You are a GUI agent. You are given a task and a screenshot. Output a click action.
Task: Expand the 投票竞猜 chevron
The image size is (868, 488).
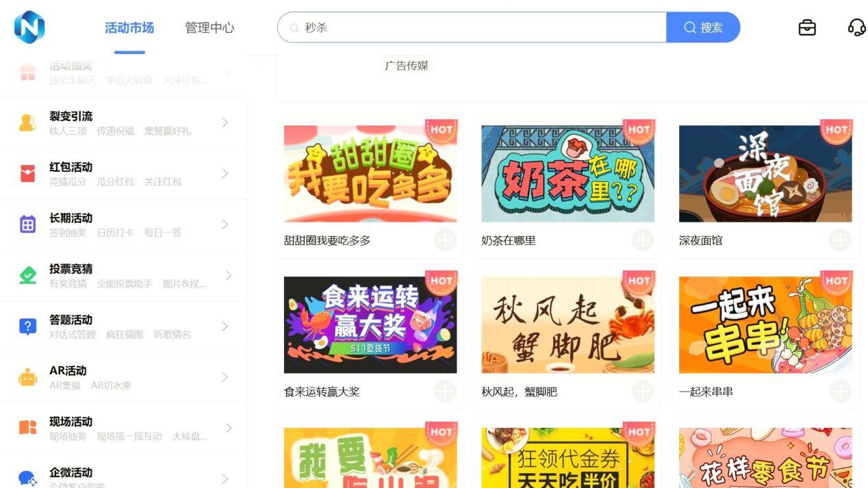229,275
